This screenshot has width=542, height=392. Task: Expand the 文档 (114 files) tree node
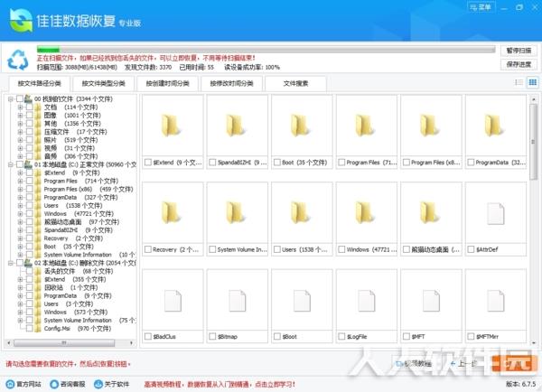point(20,107)
